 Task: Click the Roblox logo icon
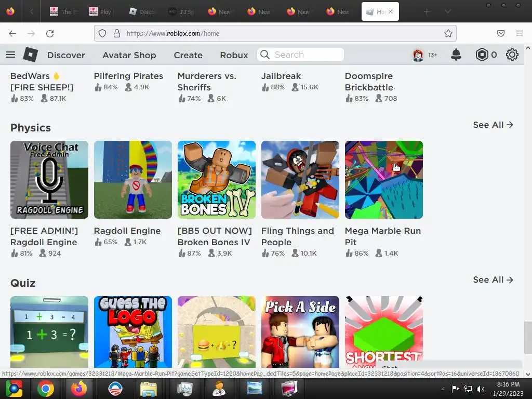[31, 55]
